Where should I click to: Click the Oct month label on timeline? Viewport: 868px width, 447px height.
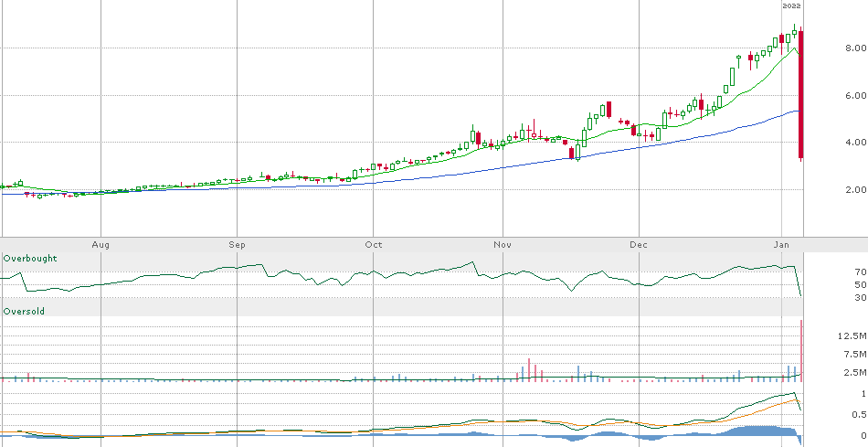coord(373,244)
